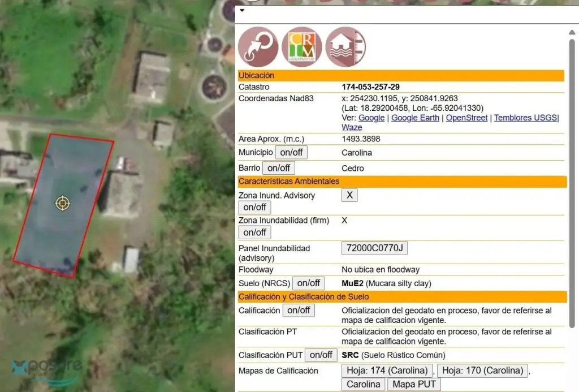Click the flood panel 72000C0770J button
Image resolution: width=579 pixels, height=392 pixels.
tap(374, 248)
